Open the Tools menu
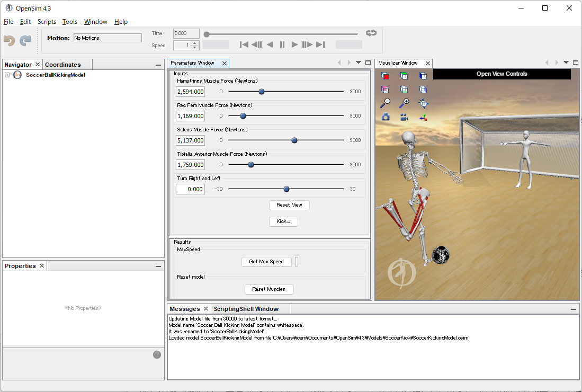This screenshot has height=392, width=582. click(x=69, y=22)
